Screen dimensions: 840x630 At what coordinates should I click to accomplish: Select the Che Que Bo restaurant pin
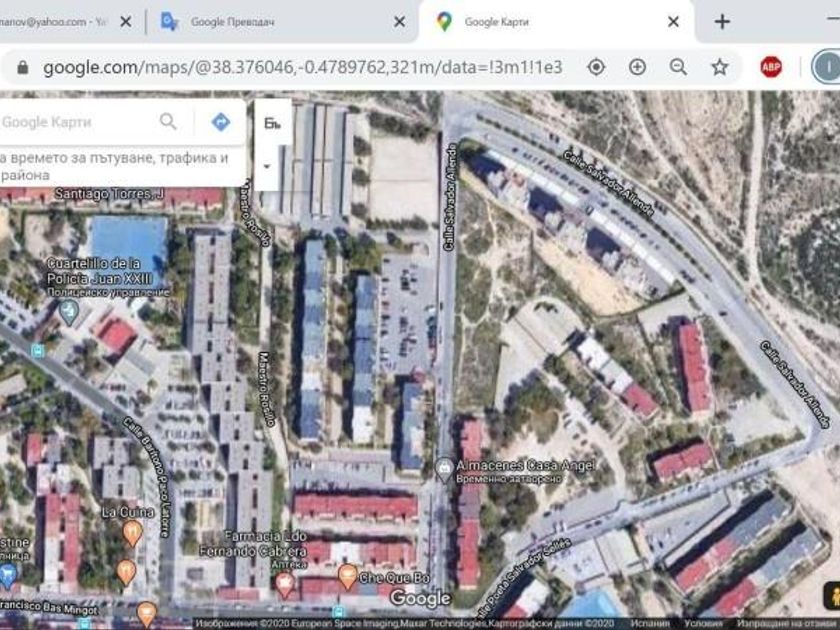348,577
